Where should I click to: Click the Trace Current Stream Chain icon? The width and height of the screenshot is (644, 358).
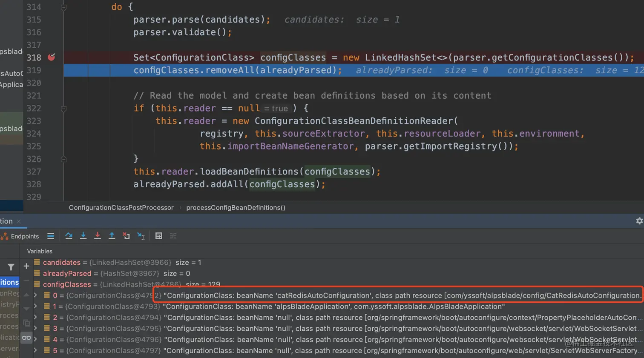(173, 236)
